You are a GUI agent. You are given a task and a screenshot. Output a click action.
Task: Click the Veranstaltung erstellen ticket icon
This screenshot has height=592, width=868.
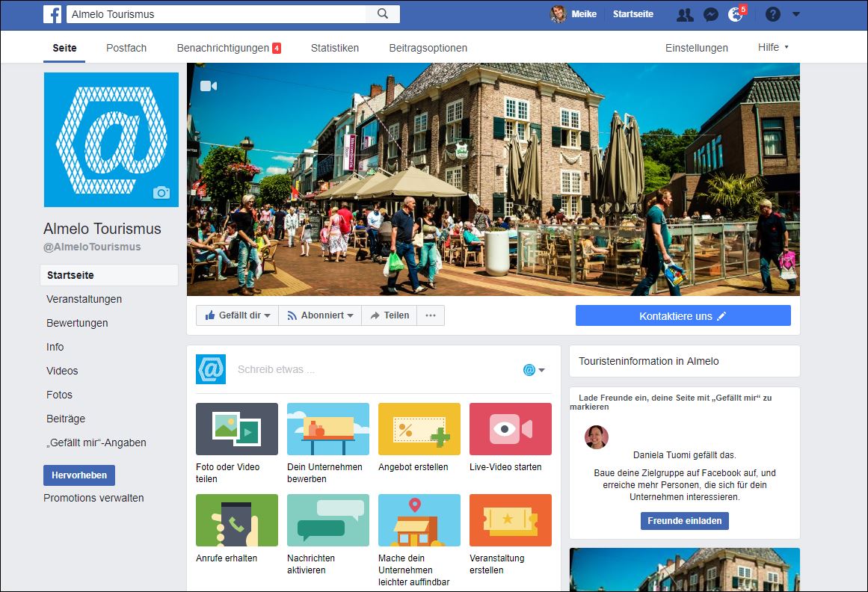pos(511,520)
